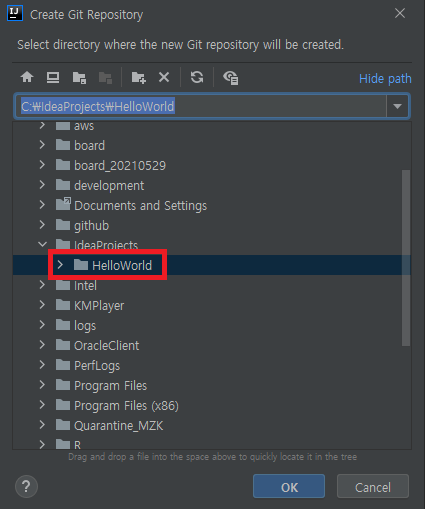425x509 pixels.
Task: Select the github folder row
Action: pos(212,225)
